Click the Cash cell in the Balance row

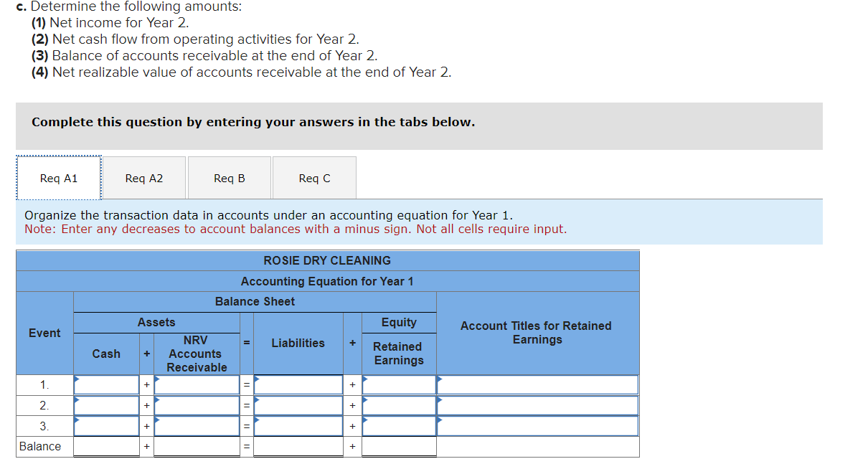click(x=106, y=446)
